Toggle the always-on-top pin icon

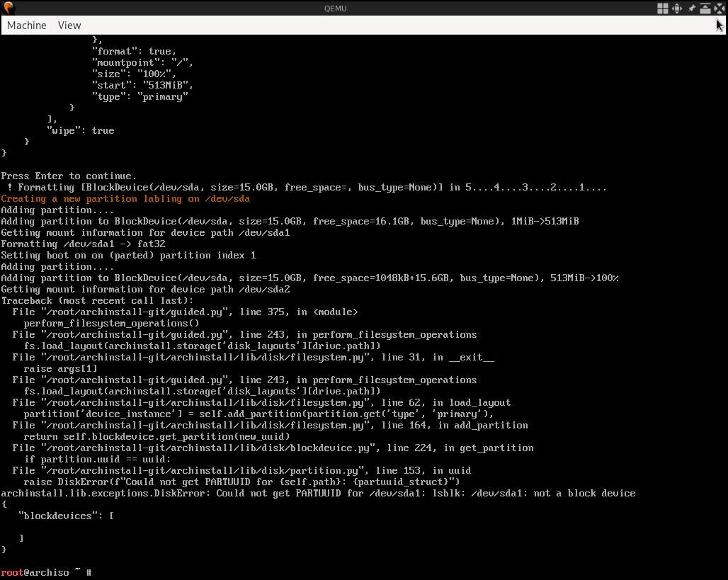[690, 8]
